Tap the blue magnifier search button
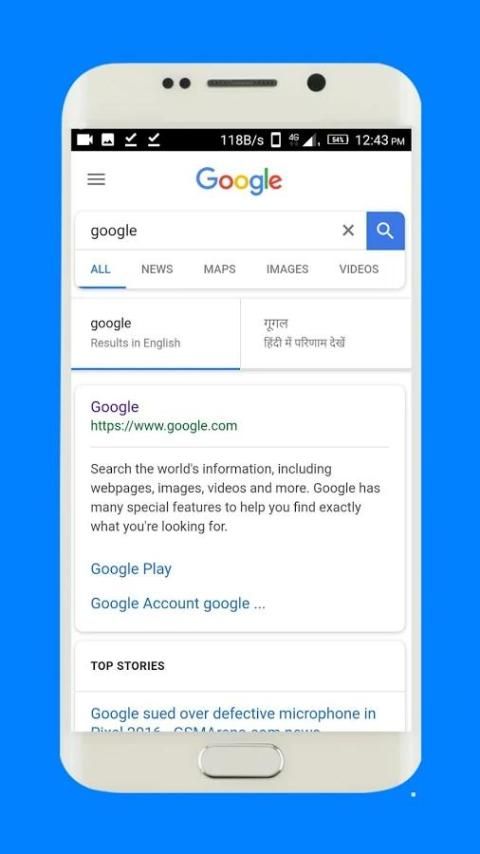This screenshot has height=854, width=480. pos(385,231)
